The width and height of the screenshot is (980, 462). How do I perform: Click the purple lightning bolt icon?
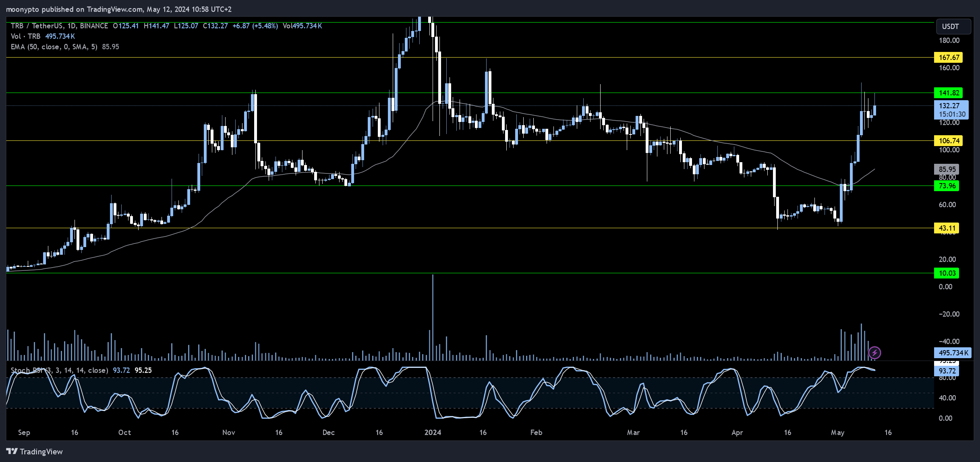(874, 353)
